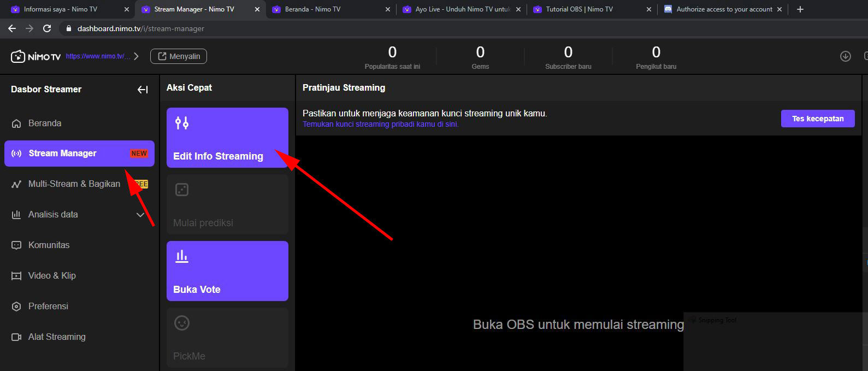Image resolution: width=868 pixels, height=371 pixels.
Task: Click the bar chart icon on Buka Vote
Action: point(182,256)
